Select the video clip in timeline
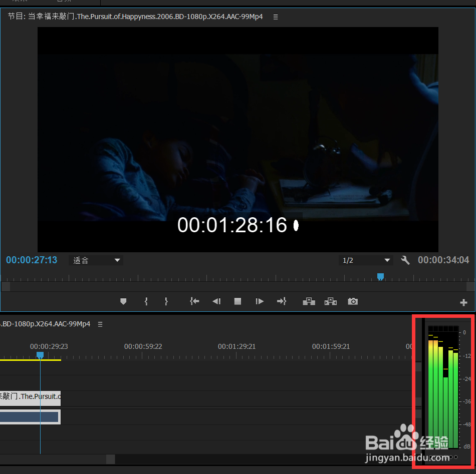 [30, 398]
